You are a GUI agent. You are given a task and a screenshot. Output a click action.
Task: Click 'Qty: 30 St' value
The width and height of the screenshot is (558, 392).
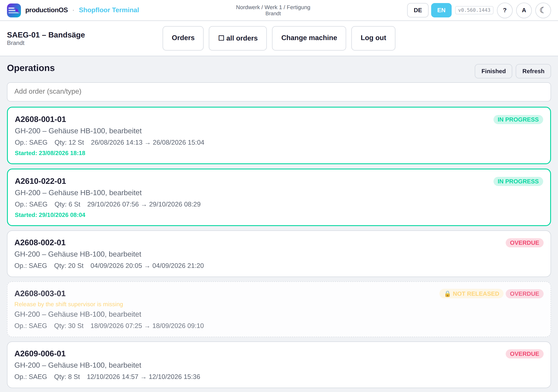tap(69, 326)
